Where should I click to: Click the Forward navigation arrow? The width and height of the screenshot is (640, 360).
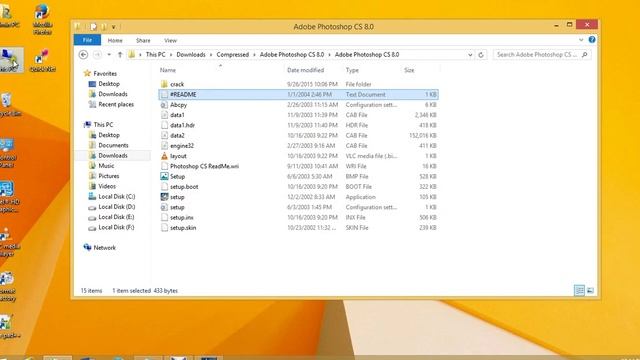click(x=97, y=55)
